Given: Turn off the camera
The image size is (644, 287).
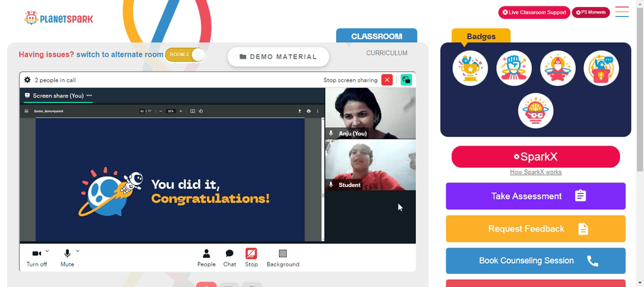Looking at the screenshot, I should [x=37, y=258].
